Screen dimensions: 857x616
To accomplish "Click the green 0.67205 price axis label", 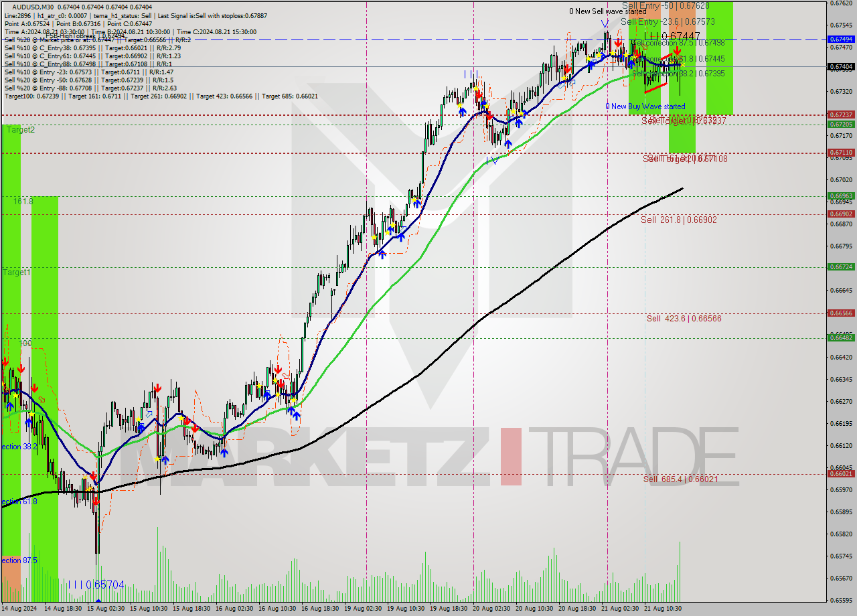I will coord(841,124).
